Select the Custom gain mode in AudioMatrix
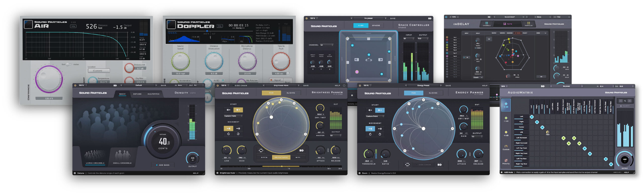 (506, 147)
